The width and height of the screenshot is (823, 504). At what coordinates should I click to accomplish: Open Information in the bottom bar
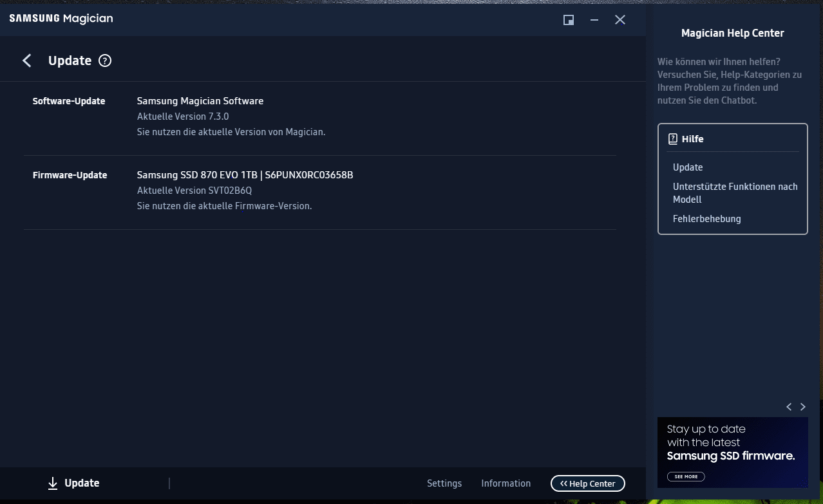click(506, 483)
